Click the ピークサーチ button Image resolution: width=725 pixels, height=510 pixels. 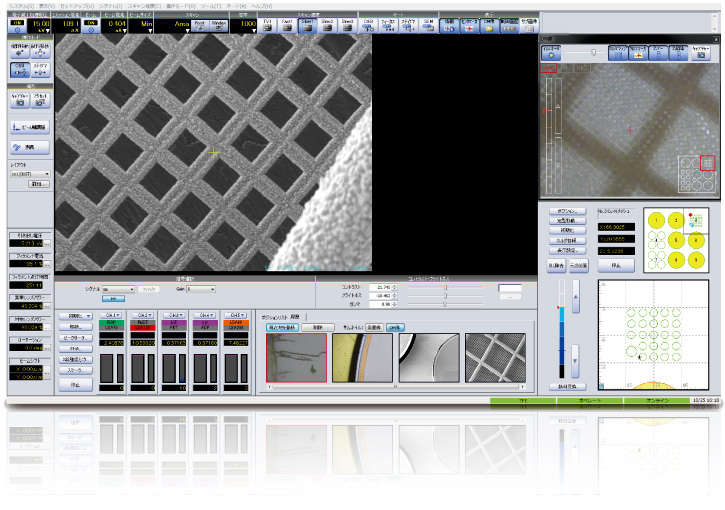pos(74,340)
